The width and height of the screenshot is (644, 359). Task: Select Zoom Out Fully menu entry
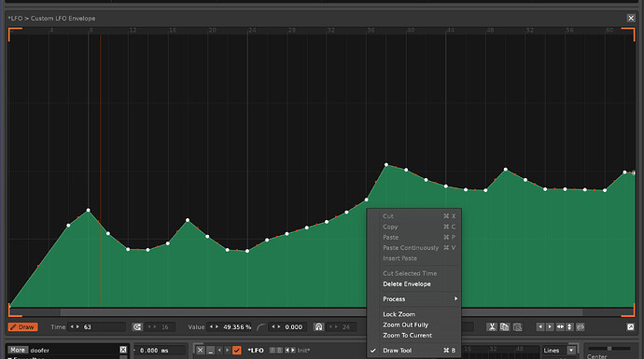405,324
